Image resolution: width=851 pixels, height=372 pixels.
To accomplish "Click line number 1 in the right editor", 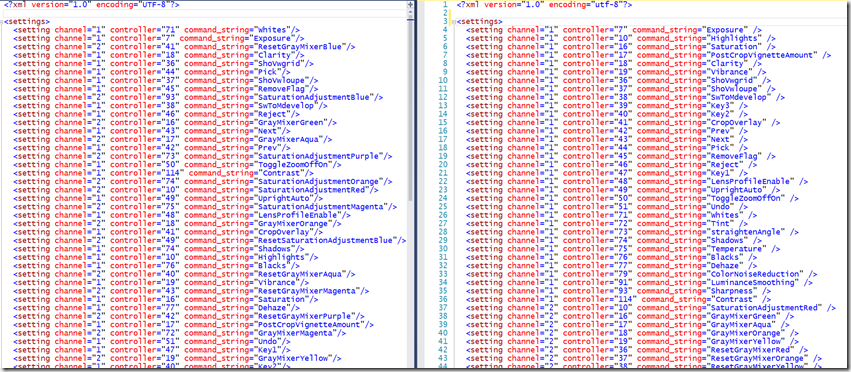I will (x=445, y=5).
